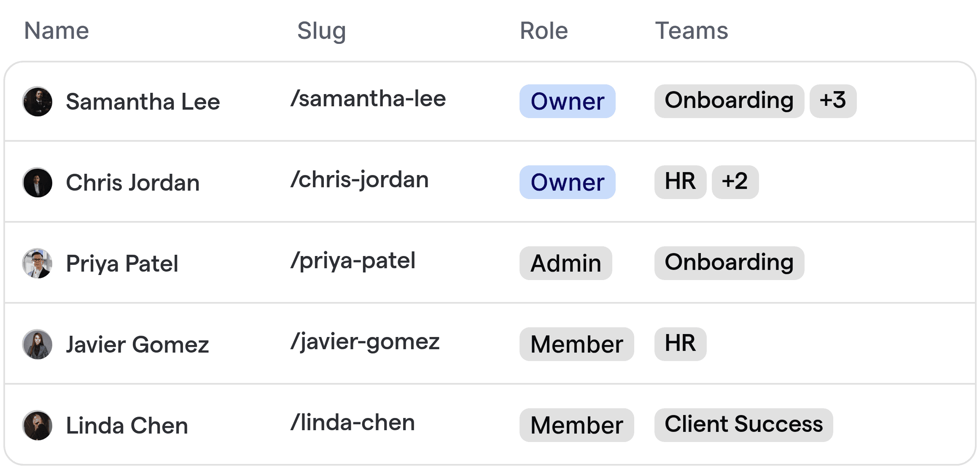The width and height of the screenshot is (980, 469).
Task: Click Chris Jordan's profile avatar
Action: point(37,182)
